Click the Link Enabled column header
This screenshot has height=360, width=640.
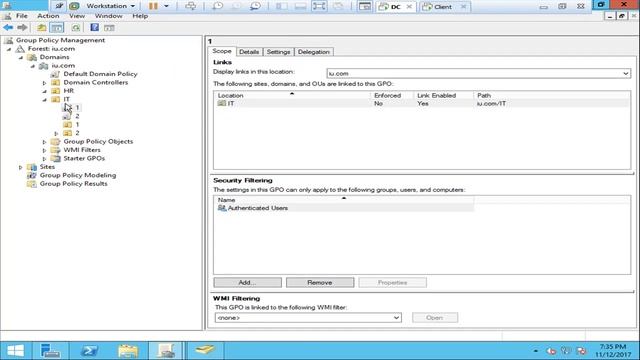pos(443,96)
